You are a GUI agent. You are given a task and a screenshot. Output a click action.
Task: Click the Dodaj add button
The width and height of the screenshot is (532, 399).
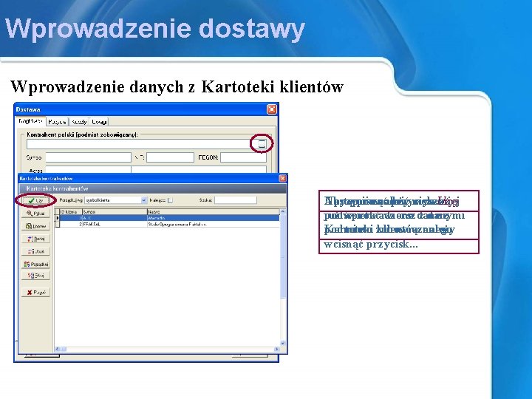[x=35, y=239]
